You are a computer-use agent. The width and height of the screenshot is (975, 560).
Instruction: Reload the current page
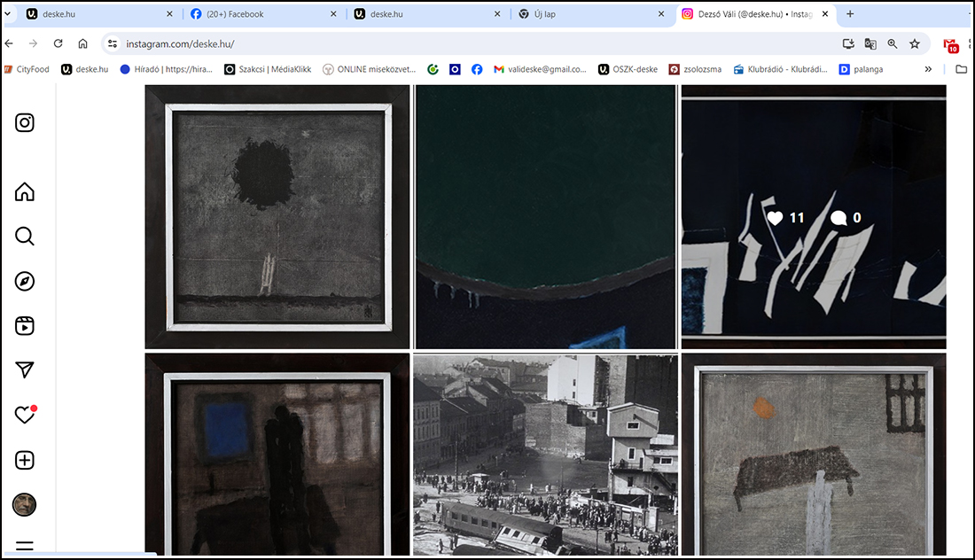58,43
